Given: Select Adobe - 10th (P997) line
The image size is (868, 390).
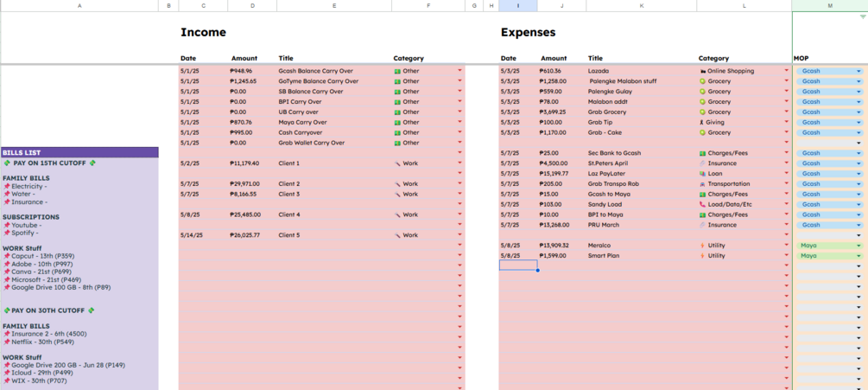Looking at the screenshot, I should click(x=39, y=264).
